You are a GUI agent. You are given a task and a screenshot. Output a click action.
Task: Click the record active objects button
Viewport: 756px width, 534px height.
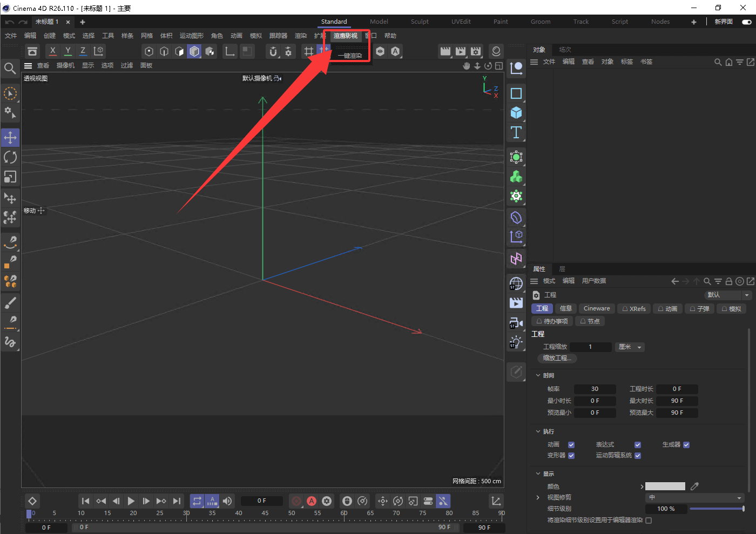click(296, 501)
